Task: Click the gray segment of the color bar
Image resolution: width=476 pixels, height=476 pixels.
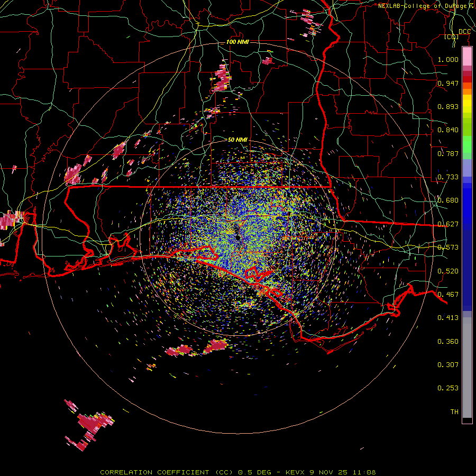Action: coord(467,367)
